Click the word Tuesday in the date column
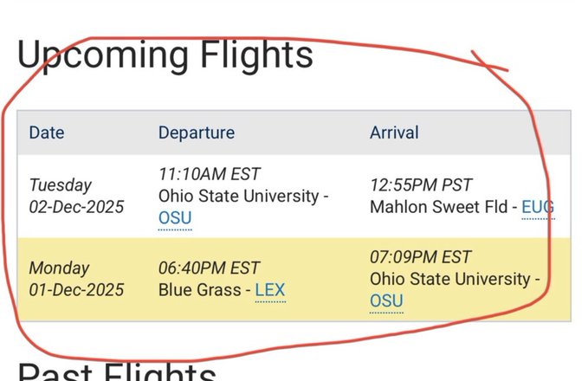The height and width of the screenshot is (381, 588). pos(60,184)
